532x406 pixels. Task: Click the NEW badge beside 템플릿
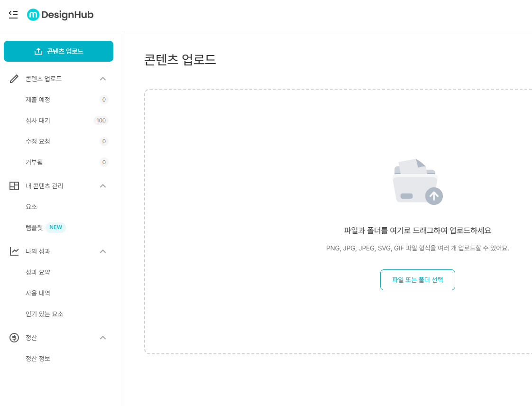tap(55, 227)
